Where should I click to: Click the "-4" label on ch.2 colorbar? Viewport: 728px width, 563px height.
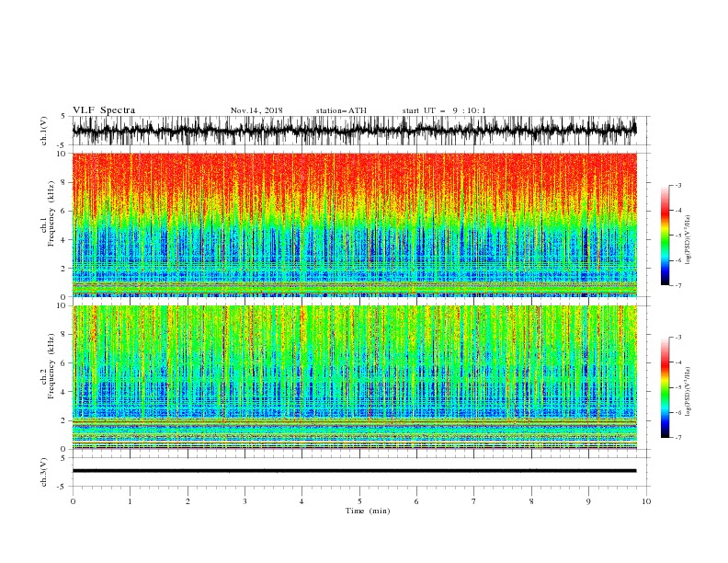point(677,362)
